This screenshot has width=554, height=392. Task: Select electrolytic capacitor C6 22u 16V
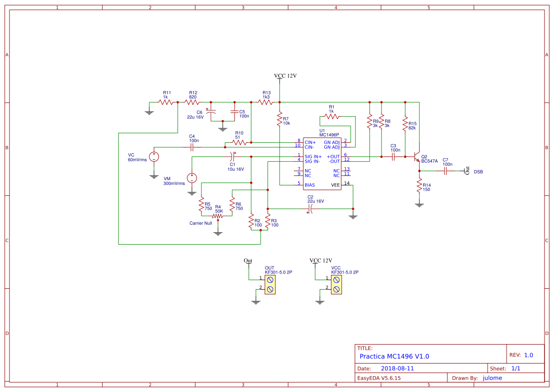[211, 111]
